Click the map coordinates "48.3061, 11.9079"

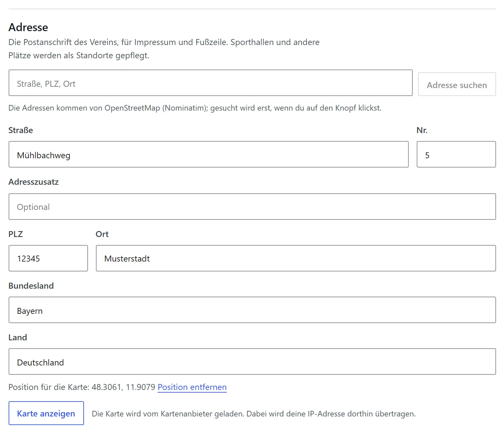(x=123, y=387)
